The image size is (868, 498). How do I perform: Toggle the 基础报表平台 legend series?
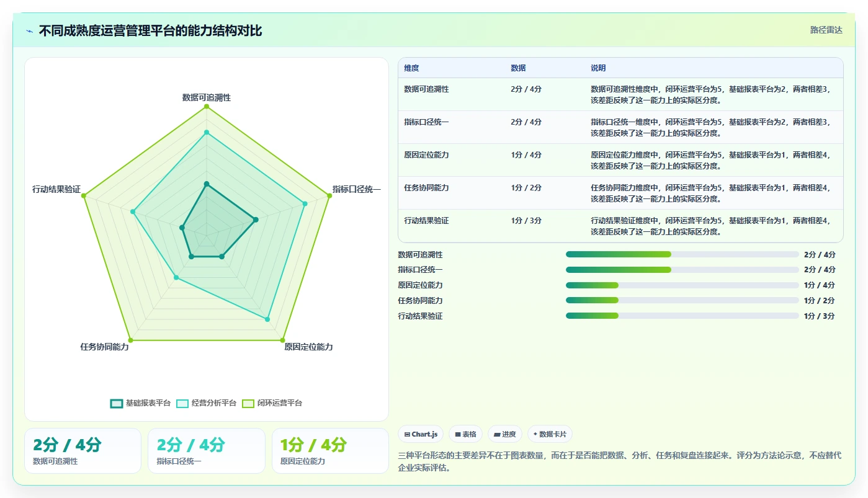click(140, 403)
